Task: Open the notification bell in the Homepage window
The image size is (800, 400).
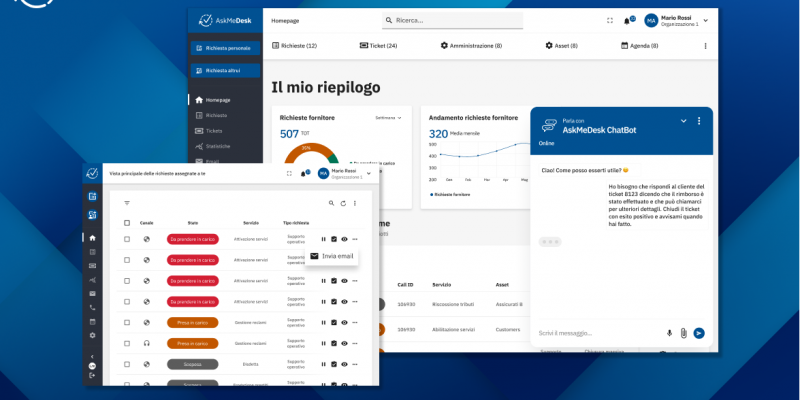Action: (x=627, y=21)
